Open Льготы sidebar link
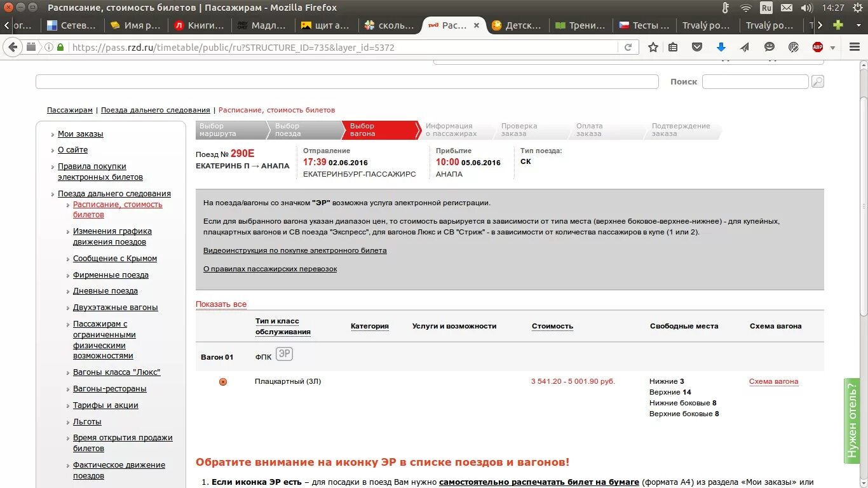 [87, 422]
